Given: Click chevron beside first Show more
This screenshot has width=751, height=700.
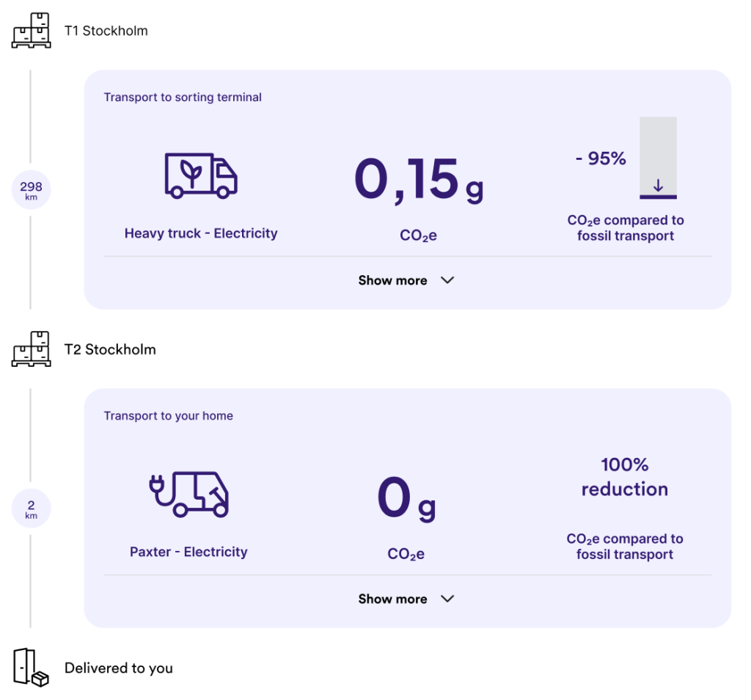Looking at the screenshot, I should coord(447,280).
